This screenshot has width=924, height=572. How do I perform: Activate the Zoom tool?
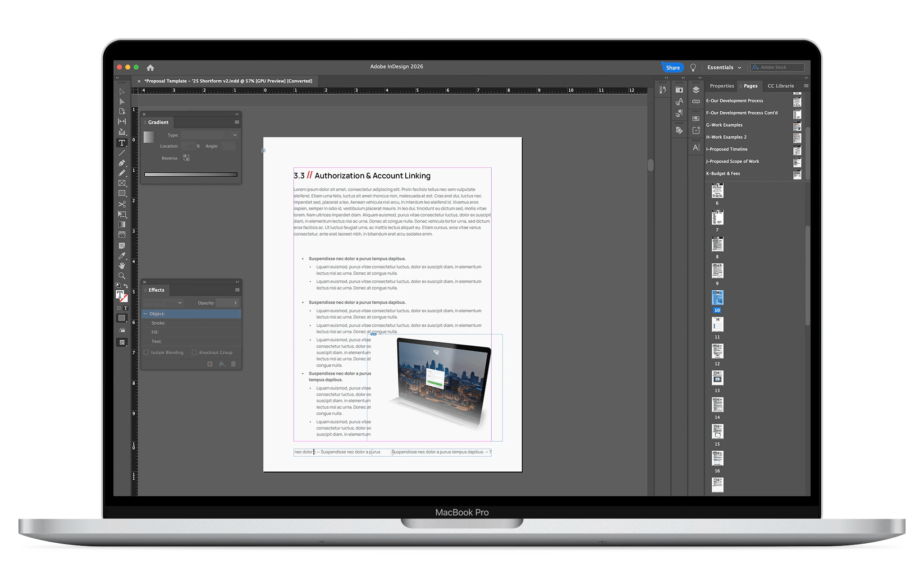(122, 275)
